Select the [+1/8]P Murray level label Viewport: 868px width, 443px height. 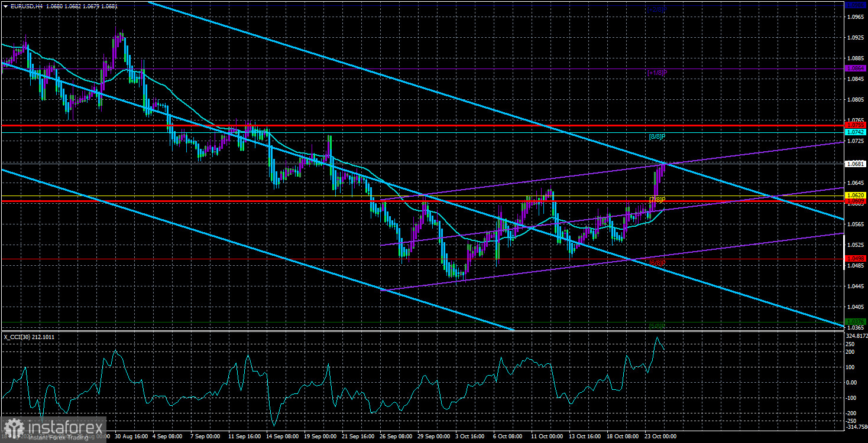click(658, 73)
